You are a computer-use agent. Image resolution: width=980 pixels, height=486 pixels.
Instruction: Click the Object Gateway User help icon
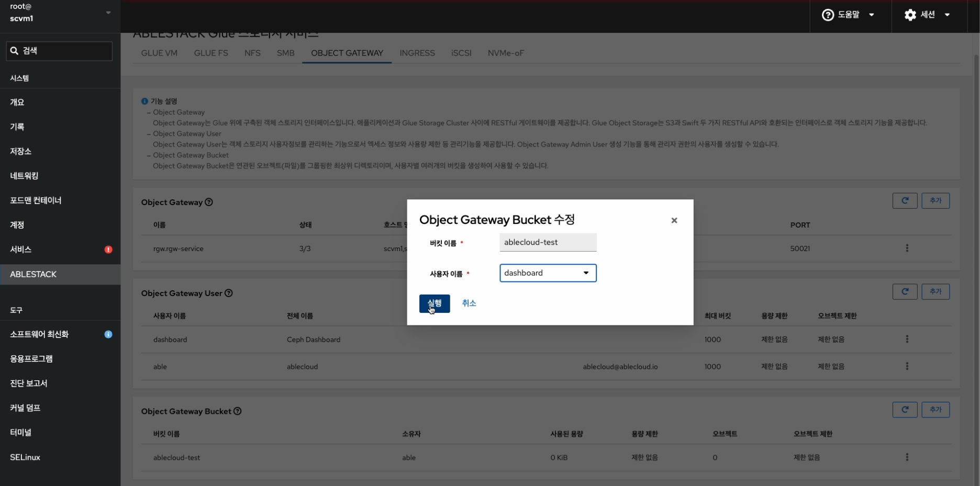229,293
